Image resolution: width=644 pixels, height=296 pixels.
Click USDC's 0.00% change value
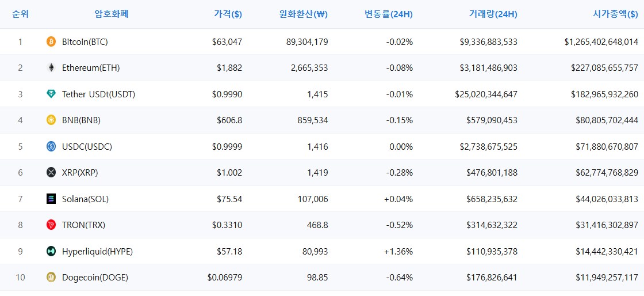[401, 147]
